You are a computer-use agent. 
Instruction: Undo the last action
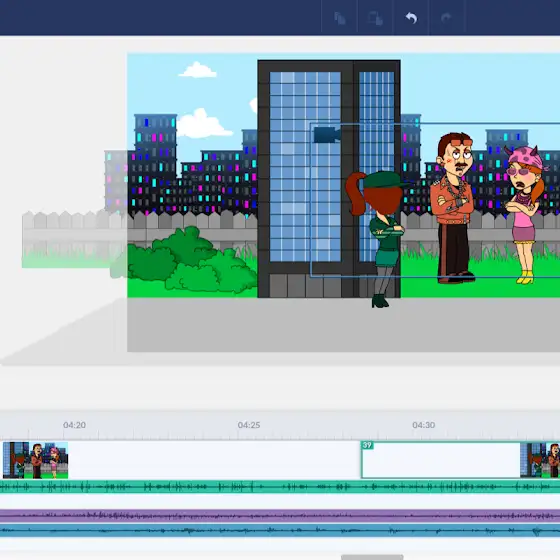tap(411, 18)
